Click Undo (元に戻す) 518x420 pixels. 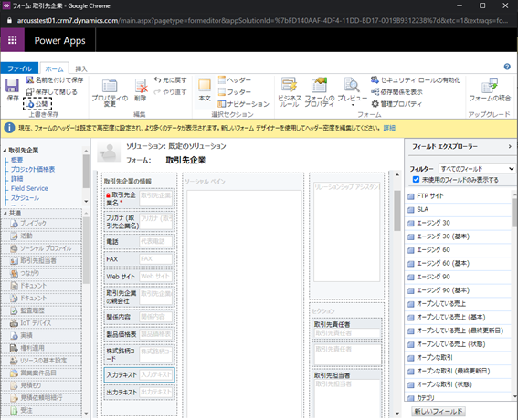coord(170,80)
